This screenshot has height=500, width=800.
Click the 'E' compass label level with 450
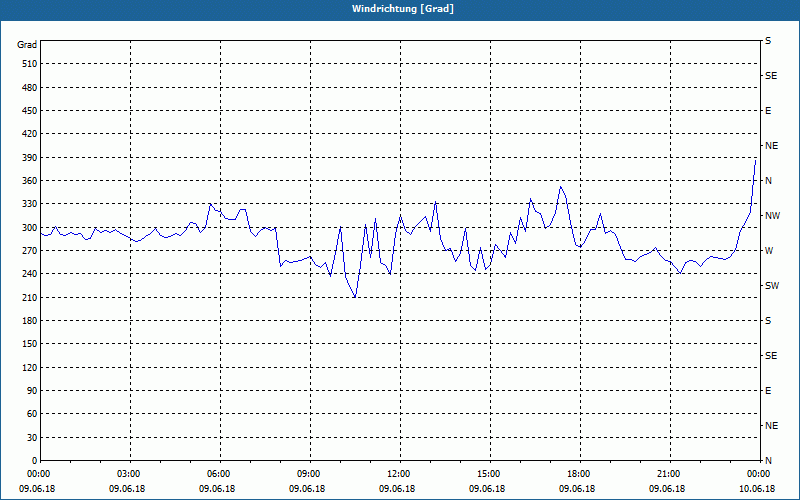(x=768, y=111)
